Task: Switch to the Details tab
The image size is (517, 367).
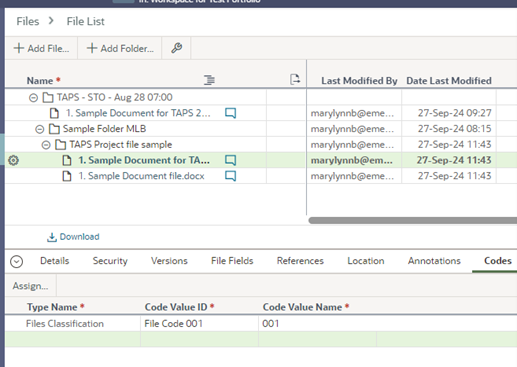Action: tap(55, 261)
